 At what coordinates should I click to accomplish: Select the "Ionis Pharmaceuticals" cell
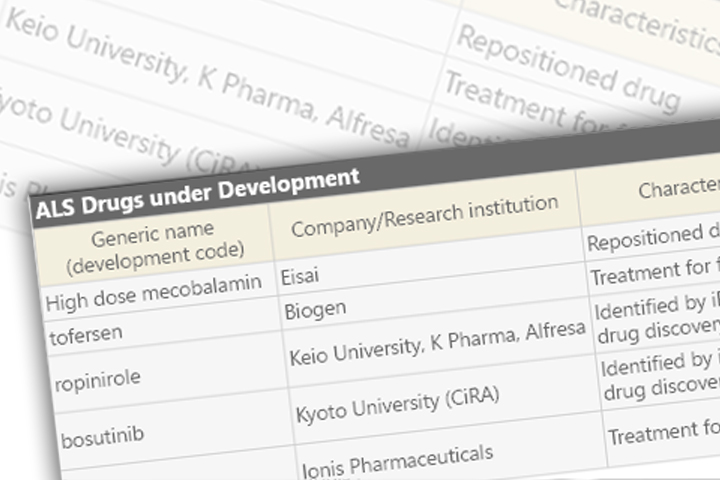point(398,457)
